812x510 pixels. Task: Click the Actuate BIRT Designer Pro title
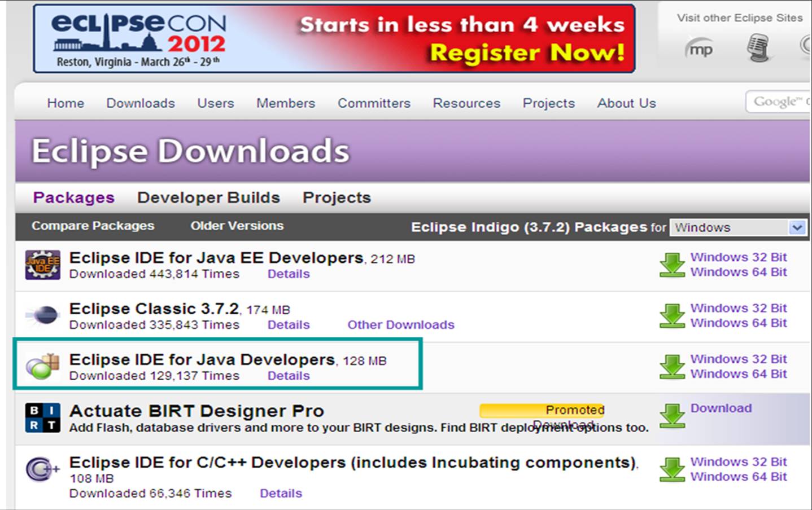point(197,411)
